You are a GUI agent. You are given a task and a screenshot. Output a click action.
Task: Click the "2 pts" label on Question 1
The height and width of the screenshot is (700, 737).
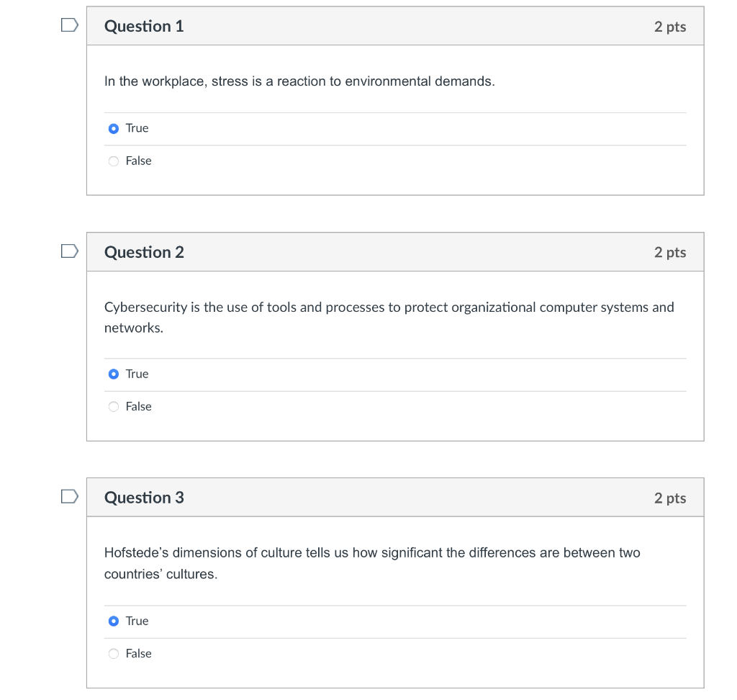tap(669, 27)
